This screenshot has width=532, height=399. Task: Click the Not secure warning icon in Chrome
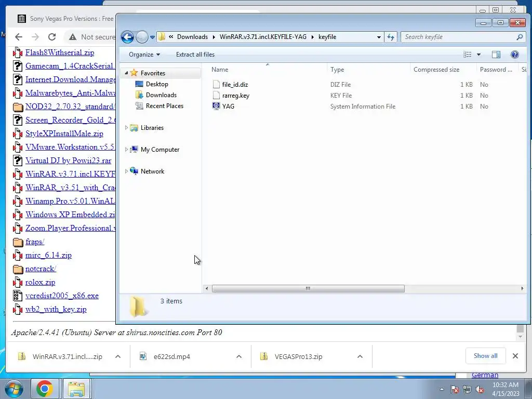[x=73, y=37]
